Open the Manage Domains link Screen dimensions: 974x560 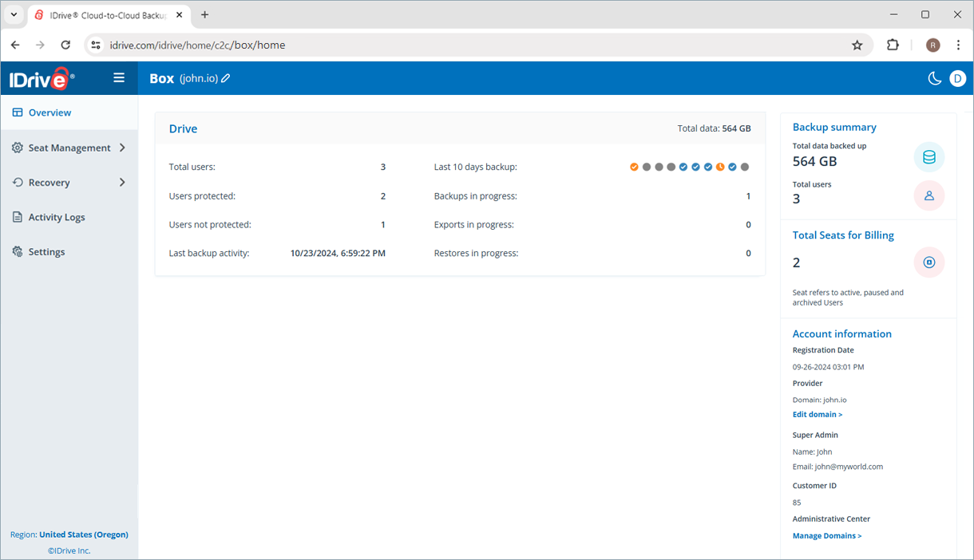[826, 536]
